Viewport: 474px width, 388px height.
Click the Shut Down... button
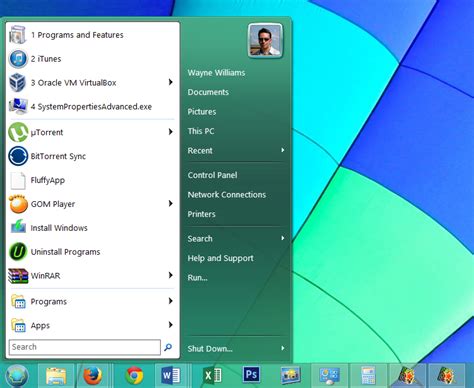[x=210, y=349]
